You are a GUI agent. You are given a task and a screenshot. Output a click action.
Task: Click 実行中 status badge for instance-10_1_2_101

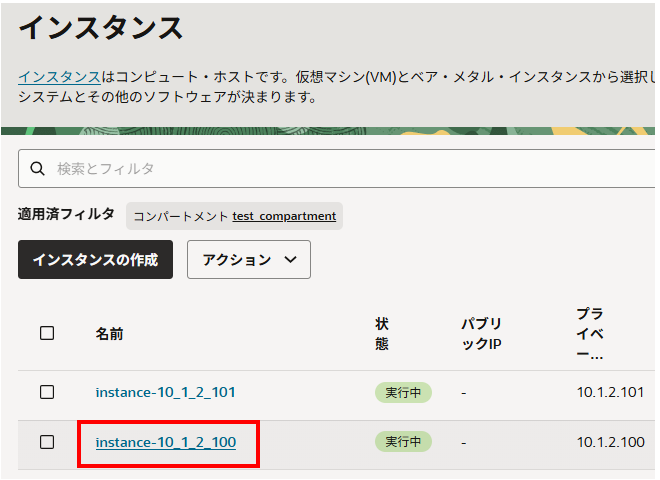(x=403, y=392)
